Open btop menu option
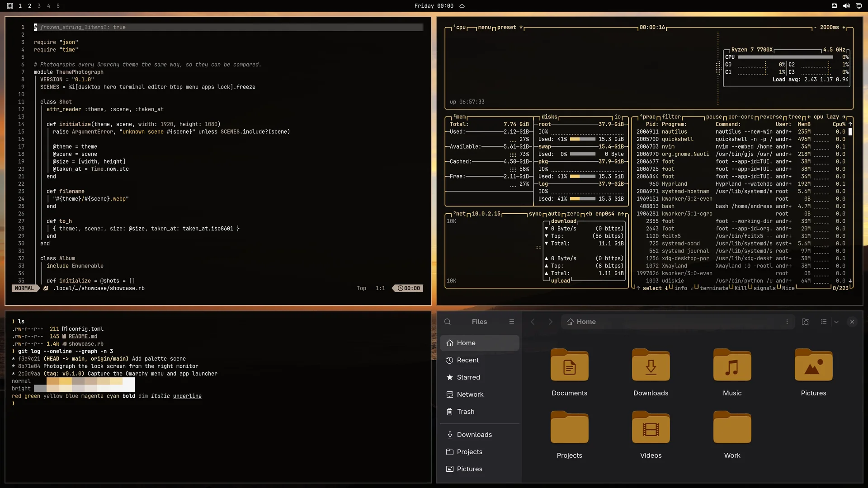The image size is (868, 488). [x=484, y=28]
